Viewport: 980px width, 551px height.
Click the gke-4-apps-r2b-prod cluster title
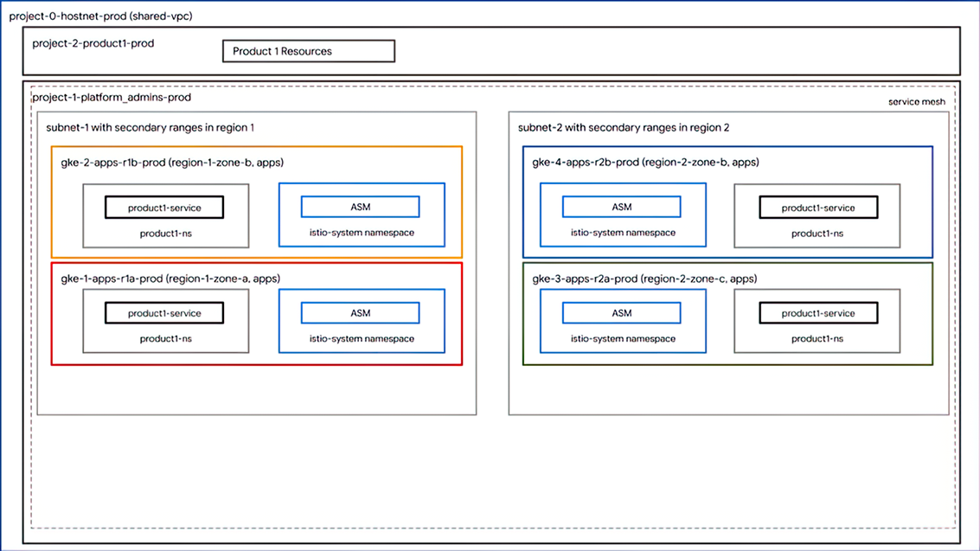pos(645,163)
